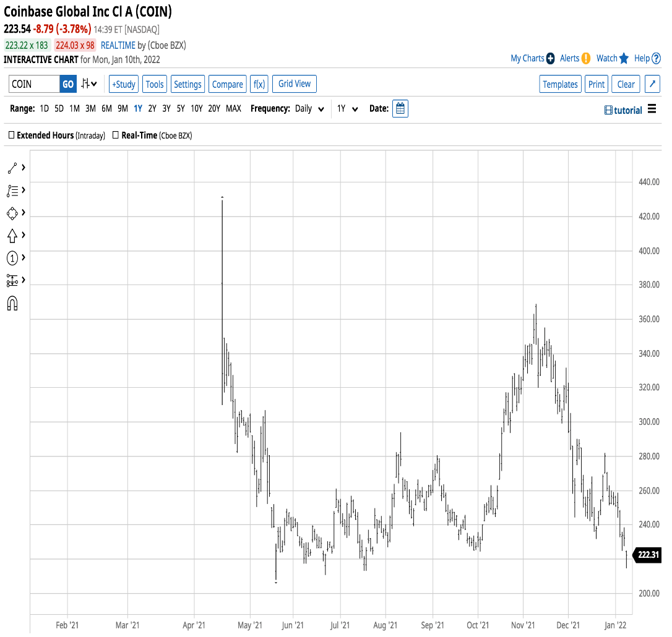Click the 224.03 x 98 ask quote
This screenshot has width=672, height=637.
[x=75, y=45]
